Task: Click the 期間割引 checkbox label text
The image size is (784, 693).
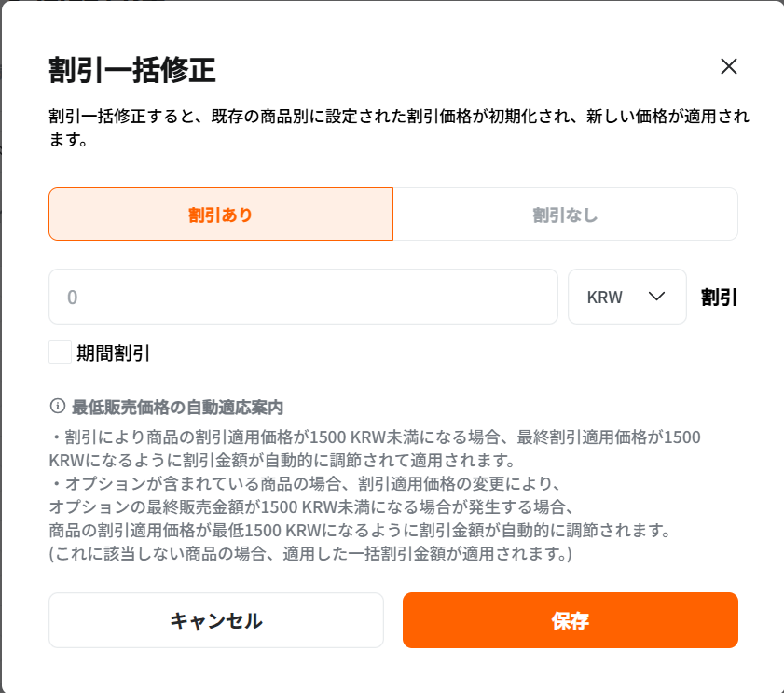Action: coord(113,353)
